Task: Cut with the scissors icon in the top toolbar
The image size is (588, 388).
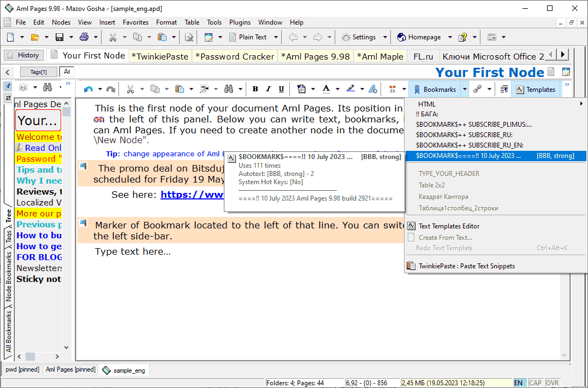Action: coord(113,37)
